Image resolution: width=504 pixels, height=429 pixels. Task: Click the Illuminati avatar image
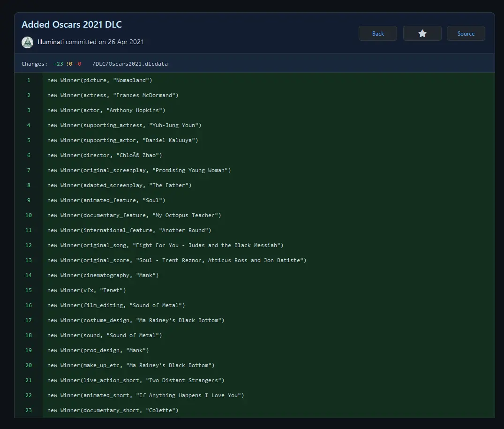pos(27,42)
